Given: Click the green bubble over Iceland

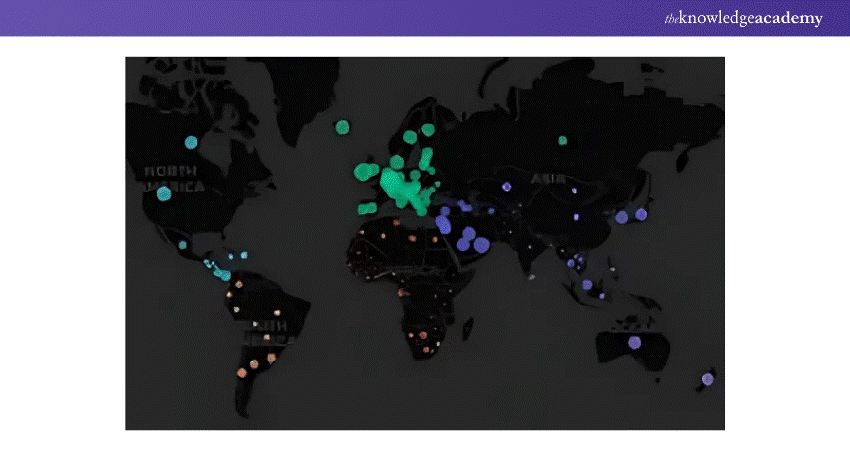Looking at the screenshot, I should pos(342,127).
